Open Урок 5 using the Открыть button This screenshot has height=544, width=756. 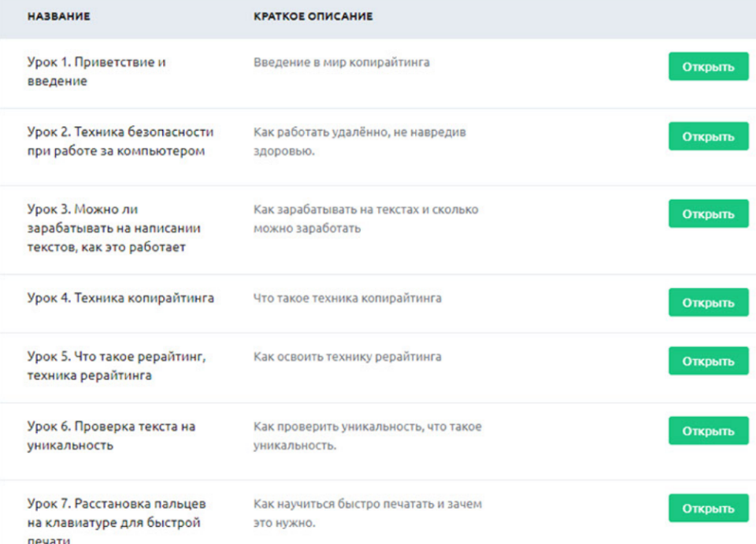(708, 361)
